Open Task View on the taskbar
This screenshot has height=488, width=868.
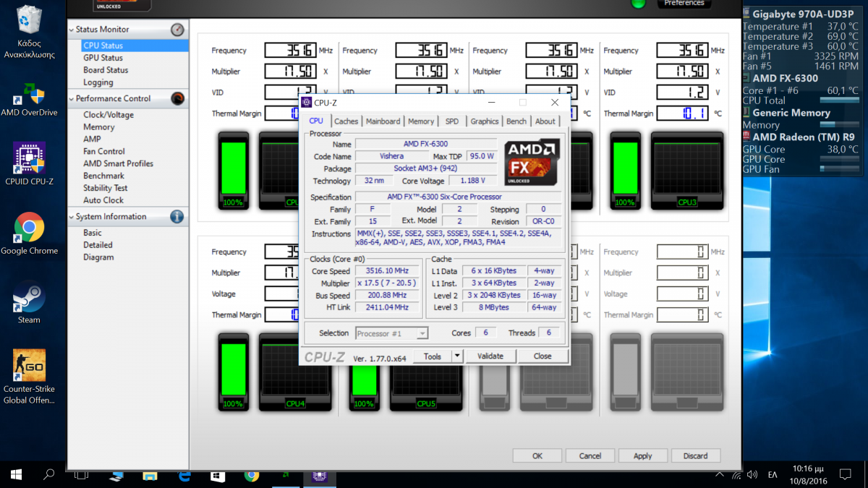coord(81,475)
